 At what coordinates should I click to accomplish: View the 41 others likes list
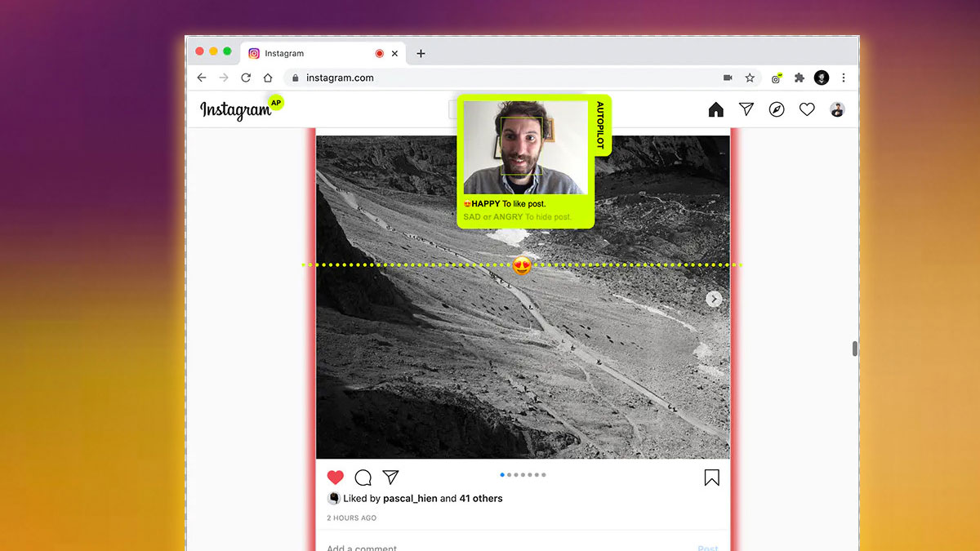480,498
